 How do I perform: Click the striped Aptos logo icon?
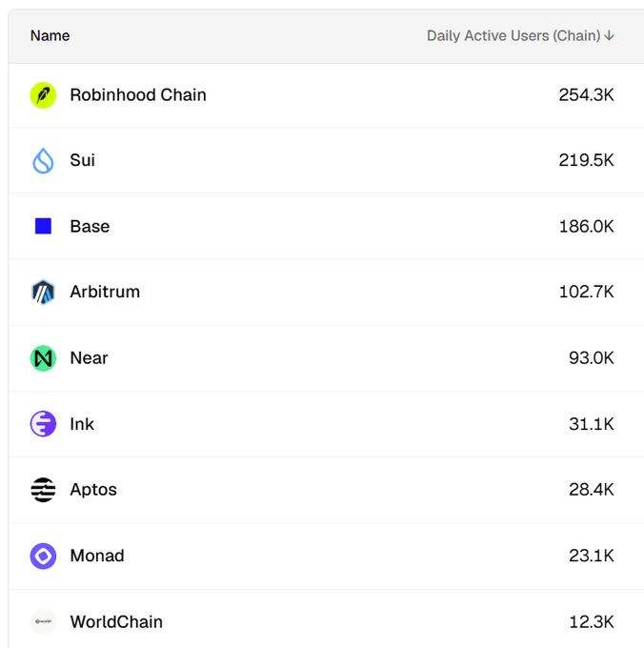[43, 490]
